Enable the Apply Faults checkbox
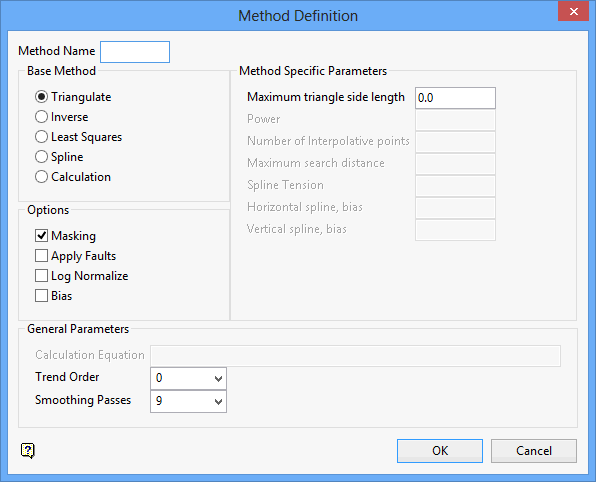Viewport: 596px width, 482px height. point(41,256)
